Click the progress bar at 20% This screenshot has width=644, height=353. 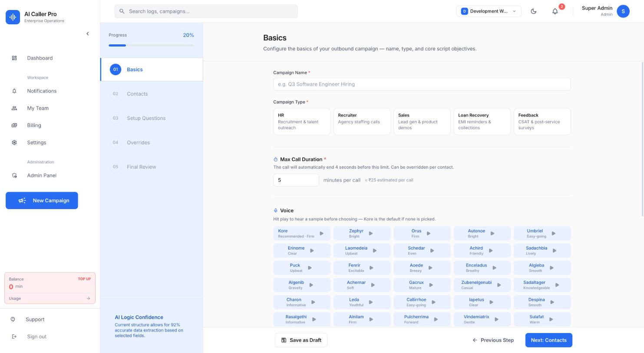pyautogui.click(x=152, y=45)
